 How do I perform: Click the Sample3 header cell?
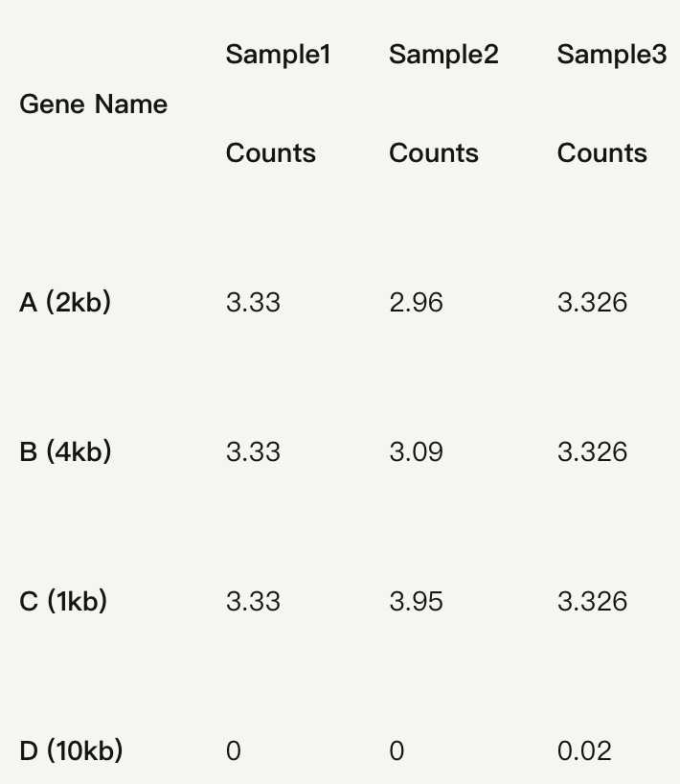pyautogui.click(x=611, y=55)
